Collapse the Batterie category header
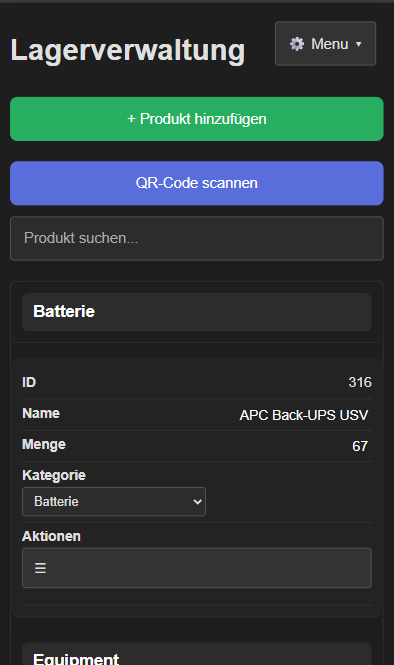 pyautogui.click(x=197, y=312)
